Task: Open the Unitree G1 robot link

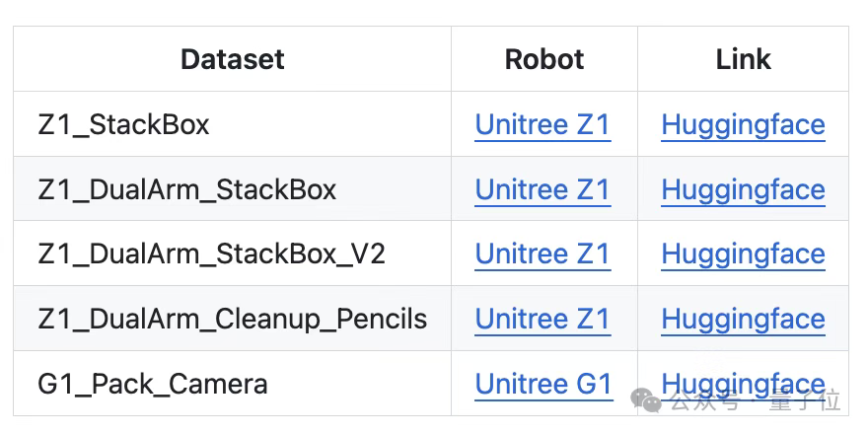Action: pyautogui.click(x=543, y=384)
